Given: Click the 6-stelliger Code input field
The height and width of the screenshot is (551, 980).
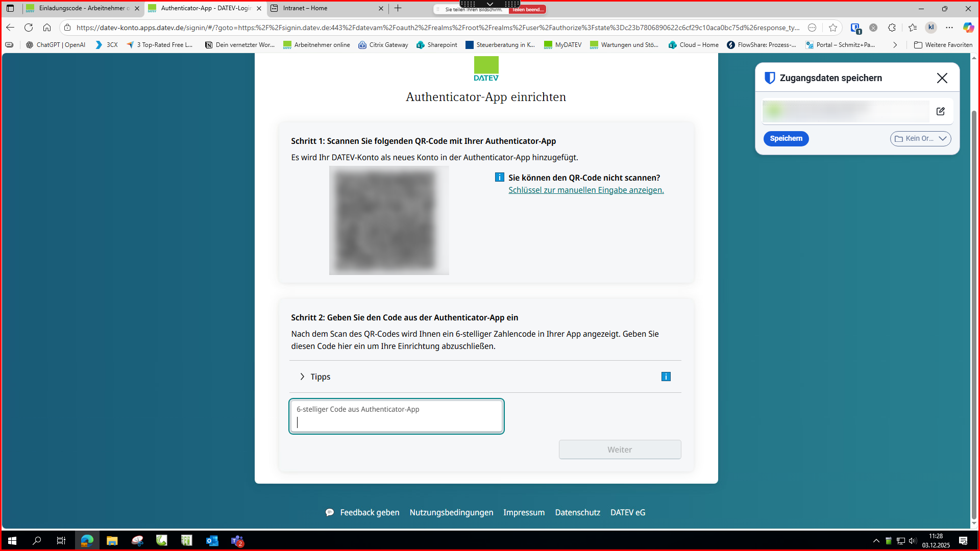Looking at the screenshot, I should [x=396, y=417].
